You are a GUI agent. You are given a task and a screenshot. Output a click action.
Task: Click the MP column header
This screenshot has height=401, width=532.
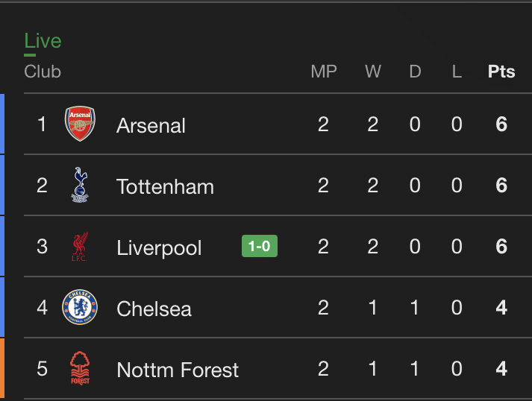pos(324,72)
